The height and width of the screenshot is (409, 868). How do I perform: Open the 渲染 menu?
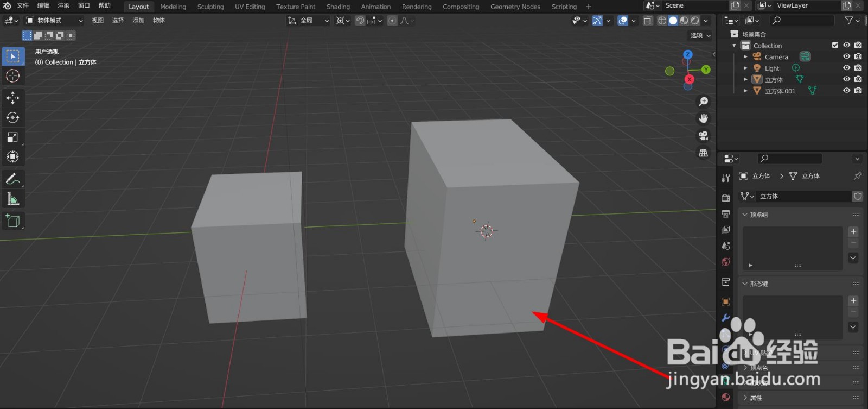tap(63, 5)
